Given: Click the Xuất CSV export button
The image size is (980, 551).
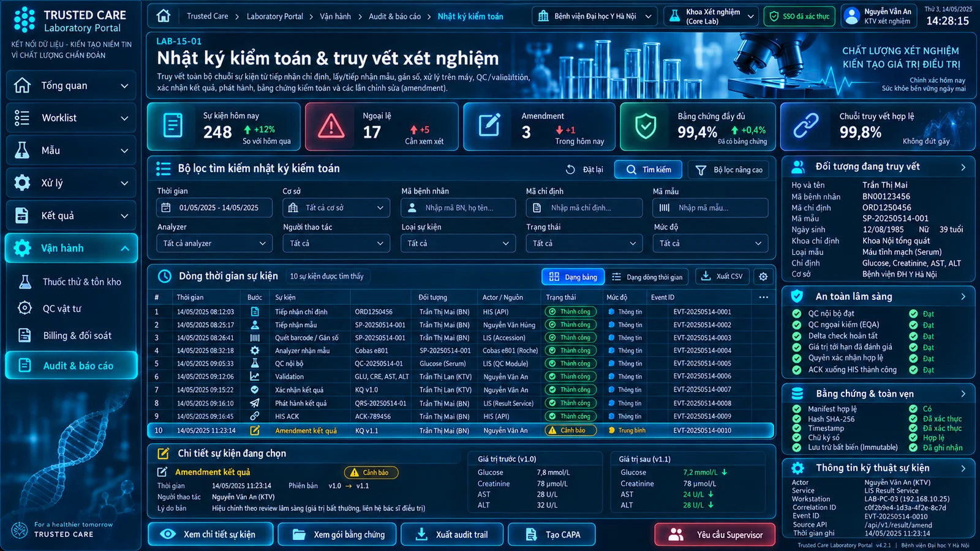Looking at the screenshot, I should (722, 277).
